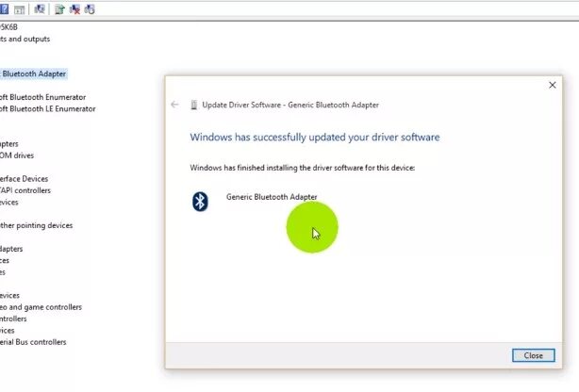Click the 'Windows has finished installing' message text
The height and width of the screenshot is (392, 579).
click(x=302, y=168)
